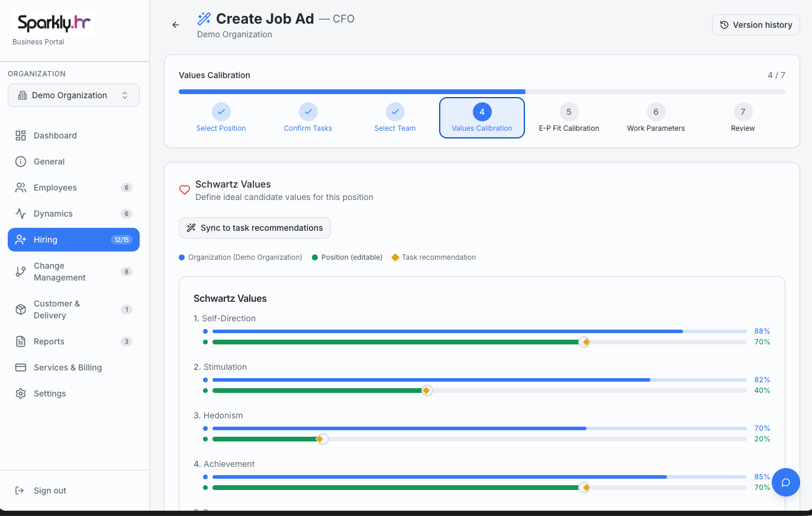Click the Reports document icon

(x=21, y=341)
